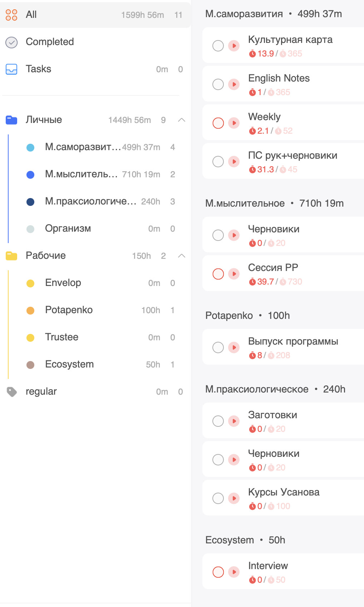Open the М.мыслительное project in sidebar
364x607 pixels.
click(x=81, y=174)
